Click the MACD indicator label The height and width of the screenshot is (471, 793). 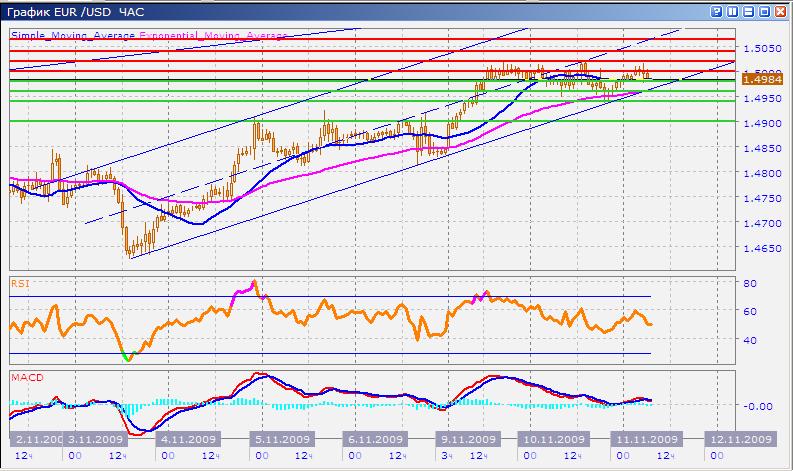(x=25, y=377)
